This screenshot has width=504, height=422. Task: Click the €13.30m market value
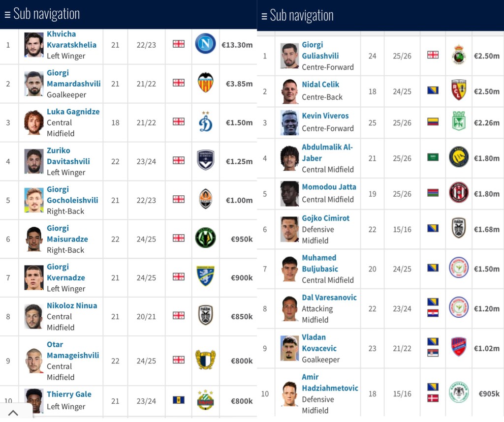[237, 45]
